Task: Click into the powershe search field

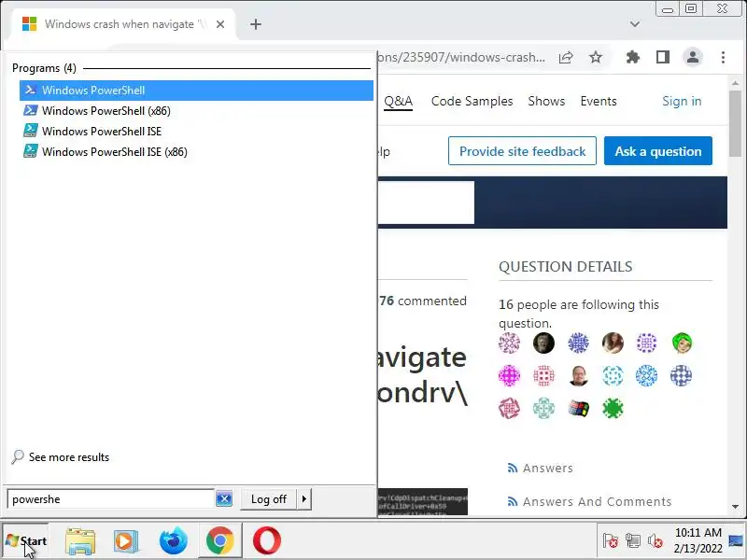Action: tap(110, 499)
